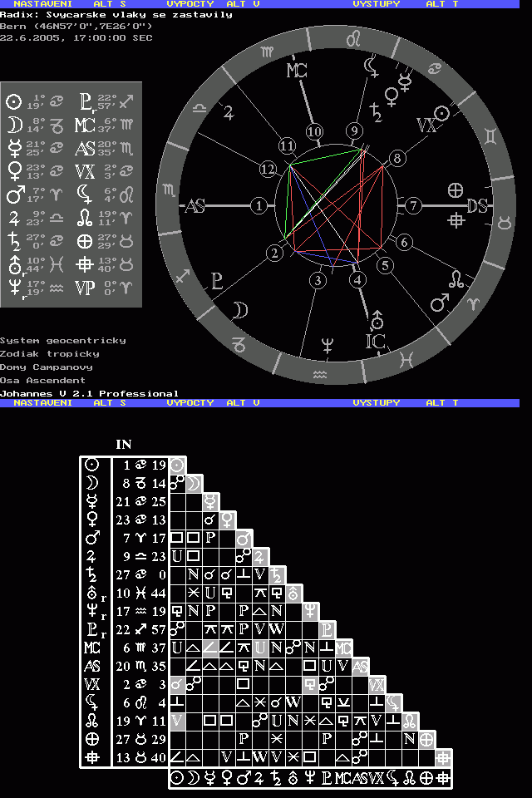
Task: Click the Aquarius sign on zodiac ring
Action: pyautogui.click(x=320, y=376)
